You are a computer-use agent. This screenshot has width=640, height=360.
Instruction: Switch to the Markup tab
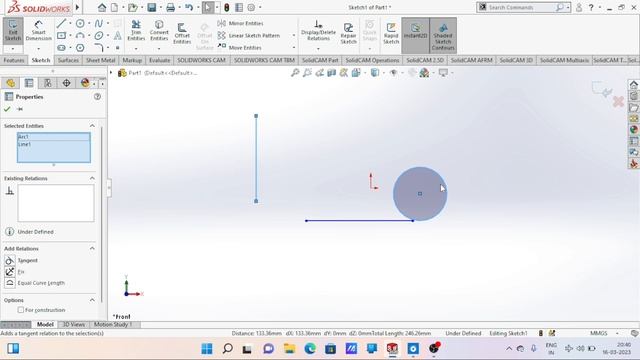pyautogui.click(x=132, y=60)
